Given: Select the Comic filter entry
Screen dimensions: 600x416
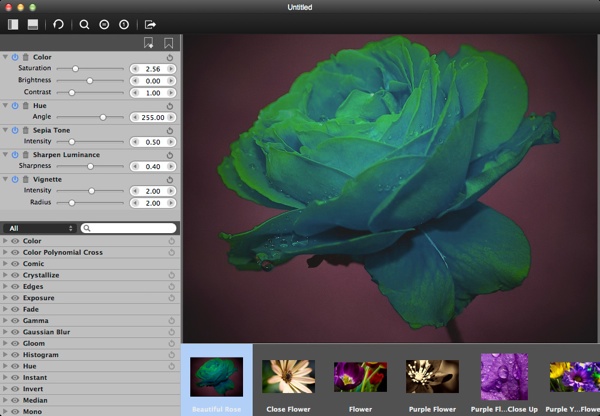Looking at the screenshot, I should point(33,263).
